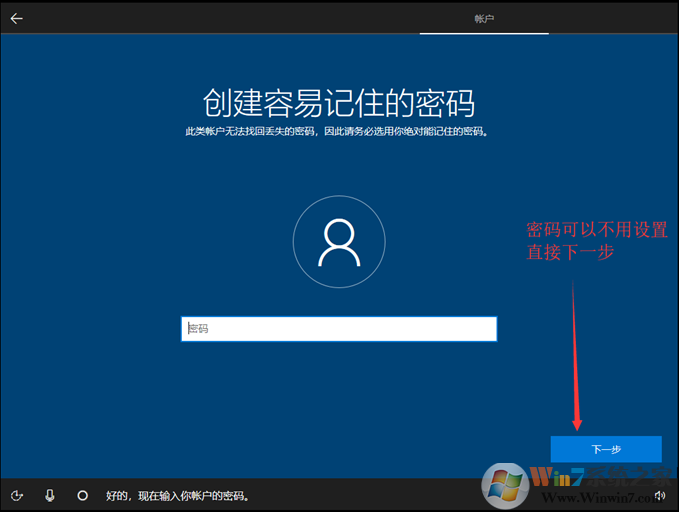Click the 创建容易记住的密码 heading
The height and width of the screenshot is (512, 679).
point(339,102)
